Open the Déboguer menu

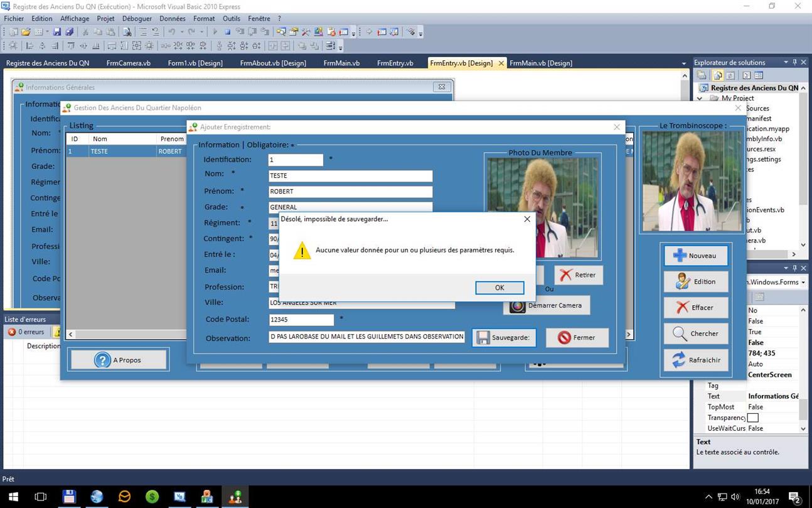click(x=137, y=19)
